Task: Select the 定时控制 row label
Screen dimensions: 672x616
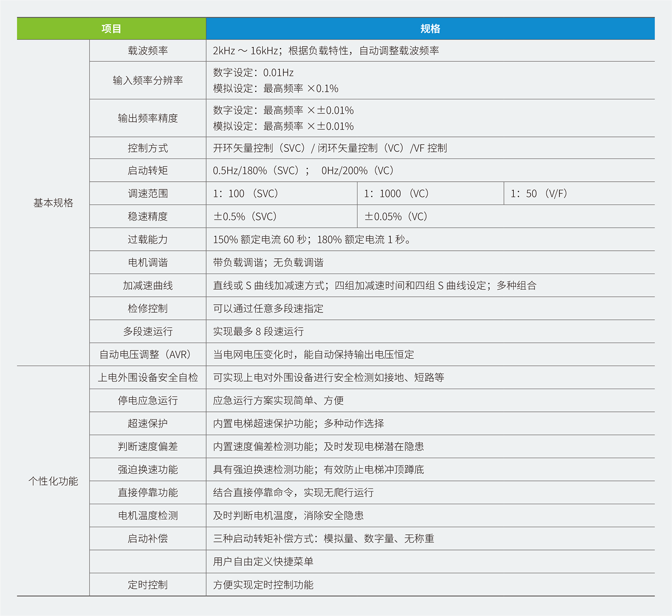Action: 148,585
